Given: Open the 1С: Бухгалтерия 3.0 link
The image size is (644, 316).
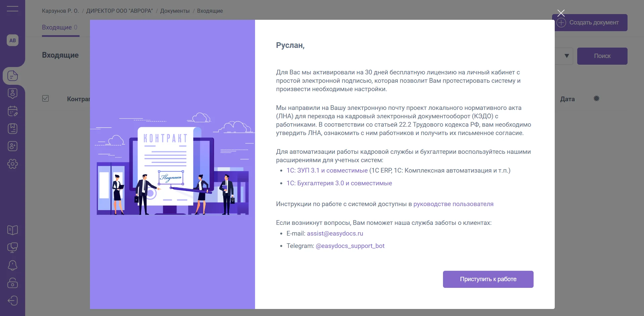Looking at the screenshot, I should (x=339, y=183).
